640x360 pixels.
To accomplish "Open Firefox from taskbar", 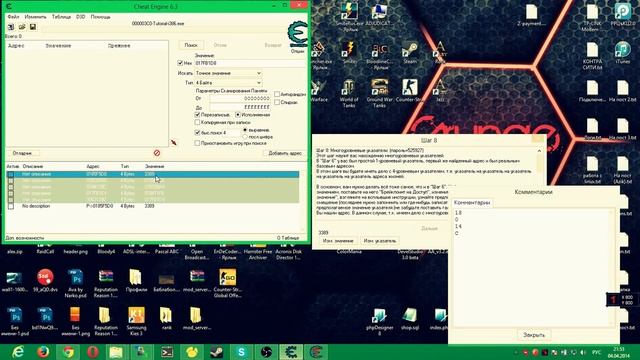I will (42, 352).
